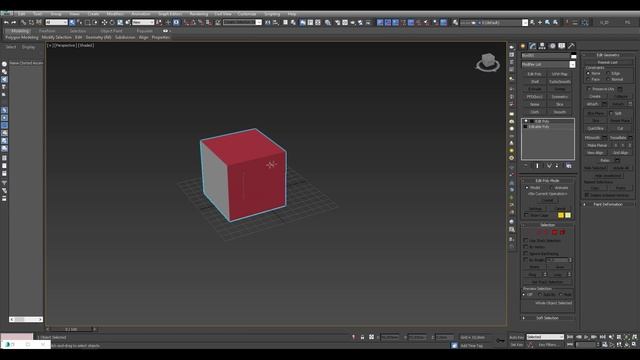Collapse the Edit Geometry rollout
The height and width of the screenshot is (360, 640).
pyautogui.click(x=608, y=55)
